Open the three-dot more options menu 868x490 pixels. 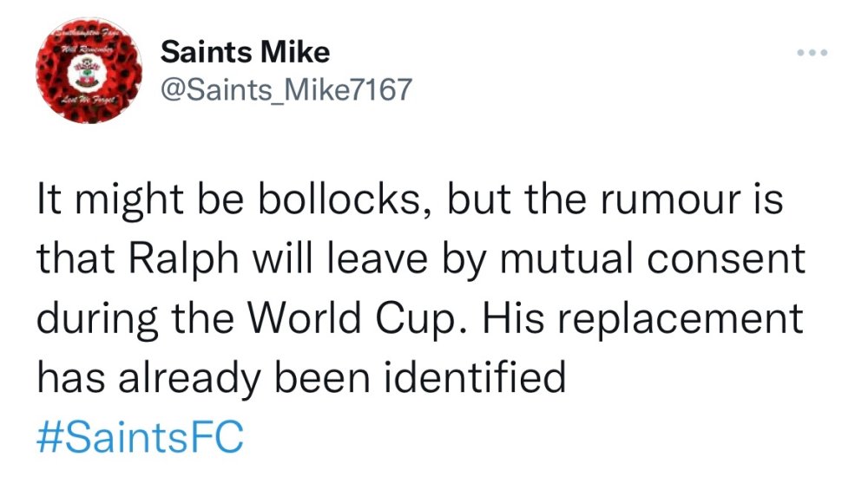pos(812,54)
